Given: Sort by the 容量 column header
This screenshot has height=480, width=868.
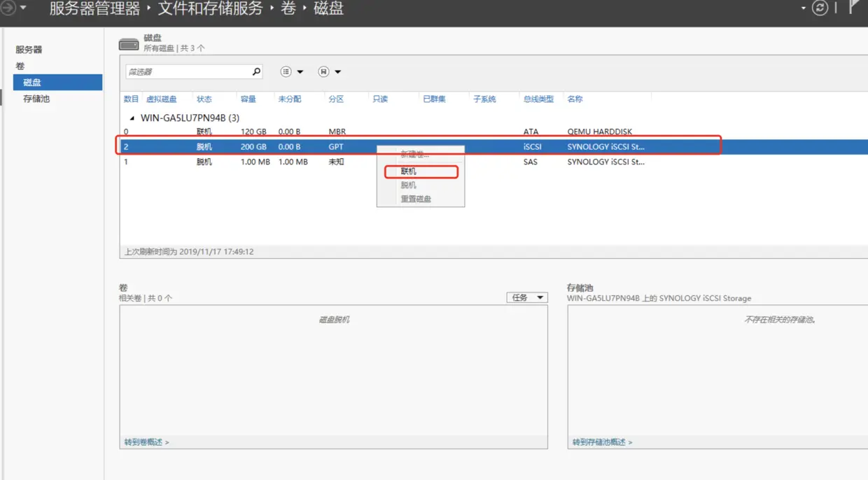Looking at the screenshot, I should pos(248,99).
